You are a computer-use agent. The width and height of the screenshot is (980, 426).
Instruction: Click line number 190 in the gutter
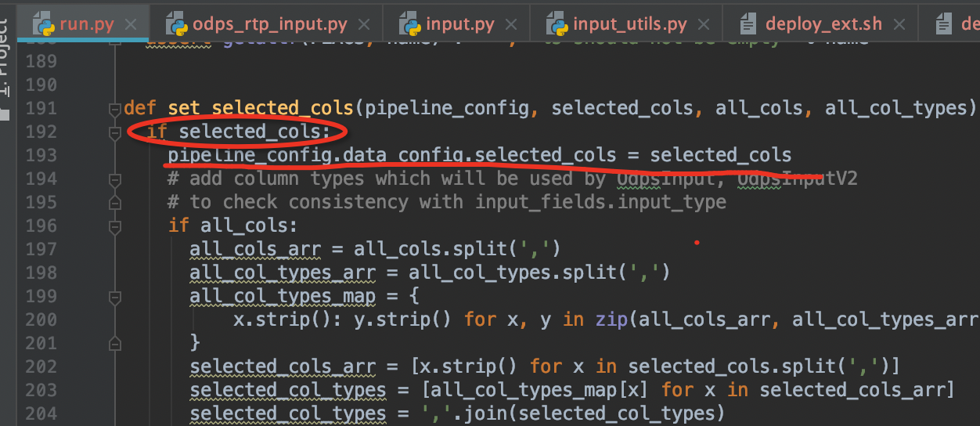[41, 85]
